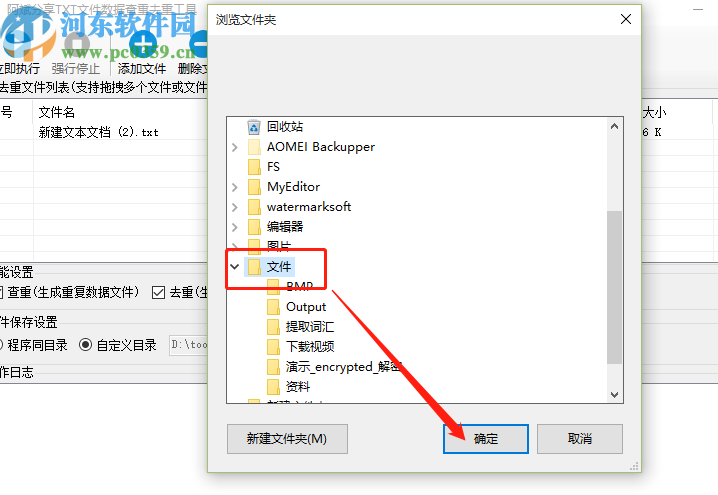Close the 浏览文件夹 dialog
718x495 pixels.
point(626,19)
